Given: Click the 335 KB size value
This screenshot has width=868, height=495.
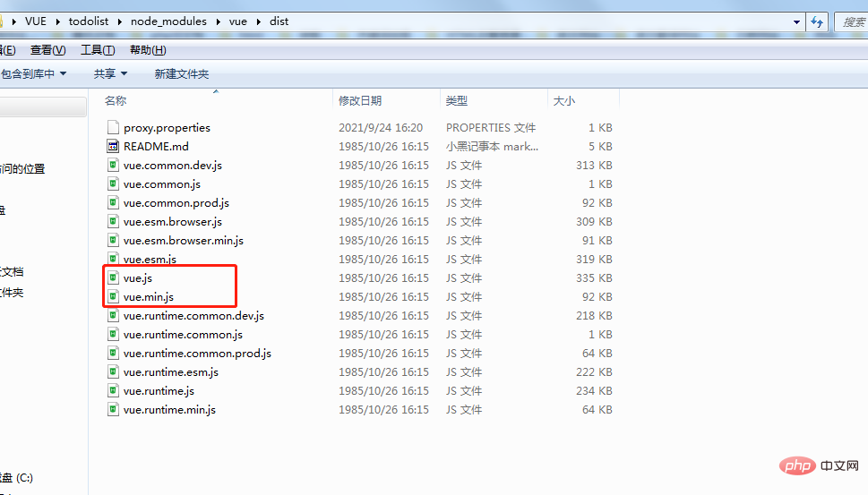Looking at the screenshot, I should point(594,278).
